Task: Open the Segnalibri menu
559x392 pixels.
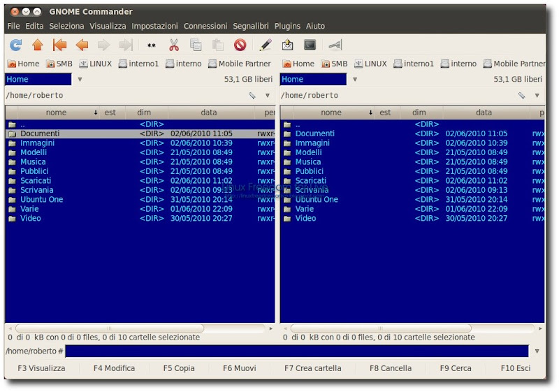Action: click(x=251, y=26)
